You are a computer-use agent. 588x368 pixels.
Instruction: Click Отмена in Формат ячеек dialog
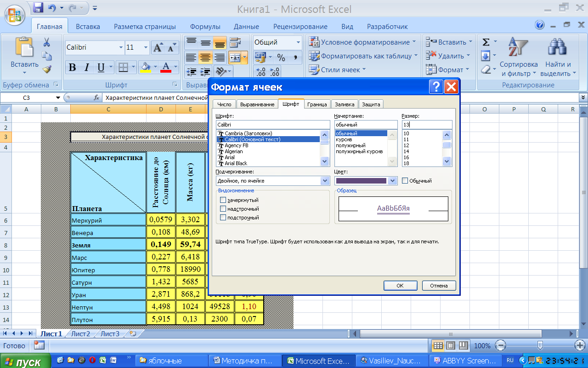pos(439,286)
